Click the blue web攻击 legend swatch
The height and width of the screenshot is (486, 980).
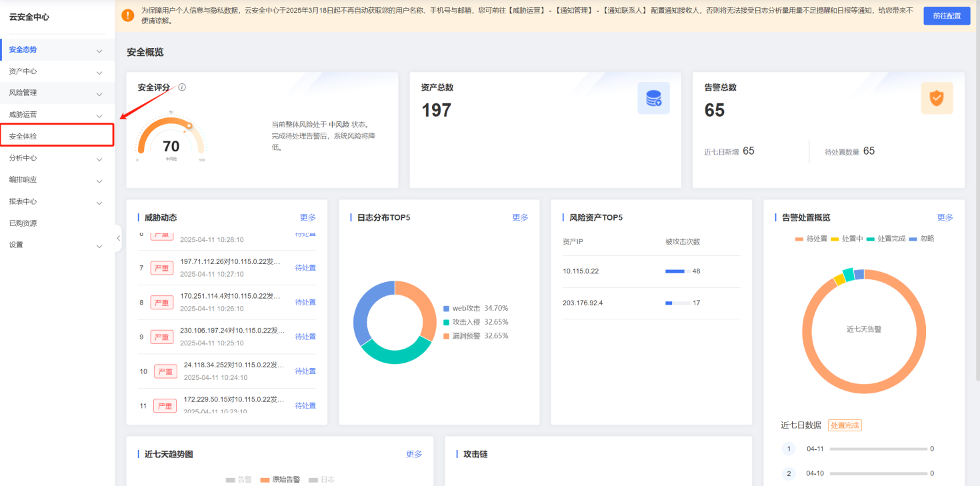click(447, 309)
